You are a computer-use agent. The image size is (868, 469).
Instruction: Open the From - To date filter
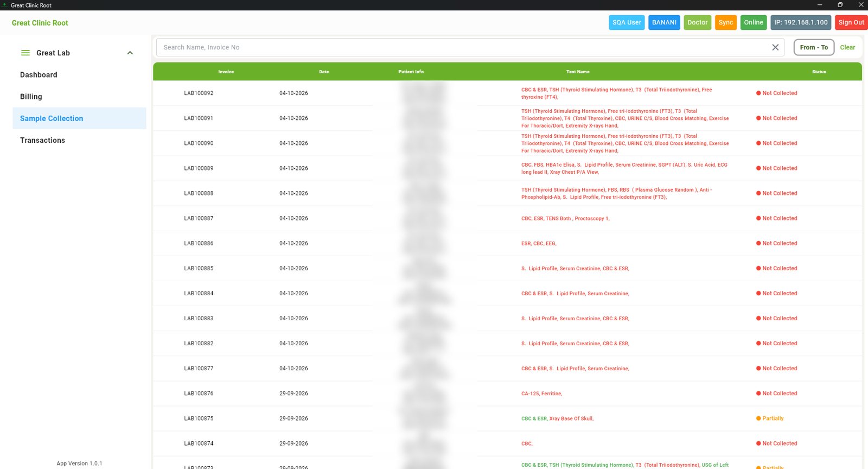coord(814,47)
